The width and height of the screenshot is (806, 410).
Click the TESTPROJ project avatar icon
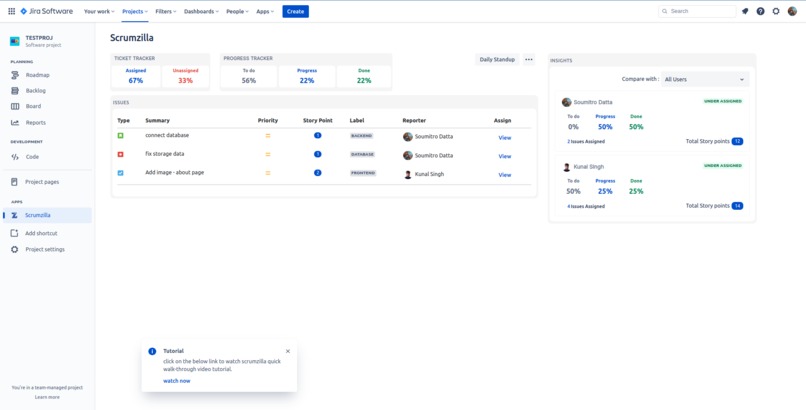(15, 41)
